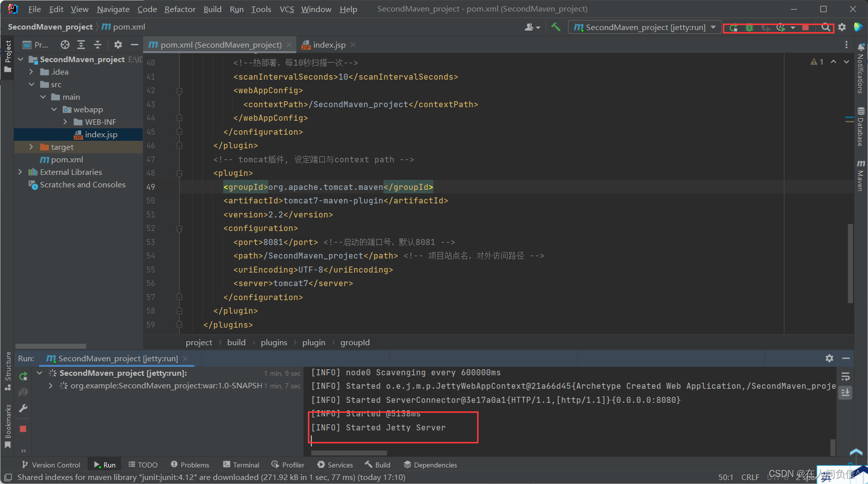Open the Project view selector dropdown

pyautogui.click(x=36, y=45)
